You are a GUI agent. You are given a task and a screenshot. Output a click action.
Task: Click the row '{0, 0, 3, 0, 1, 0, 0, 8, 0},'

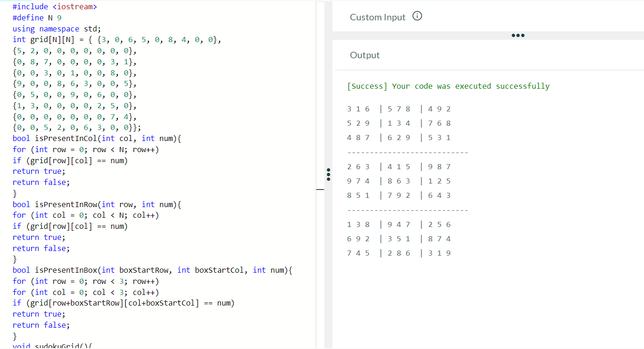click(x=74, y=73)
